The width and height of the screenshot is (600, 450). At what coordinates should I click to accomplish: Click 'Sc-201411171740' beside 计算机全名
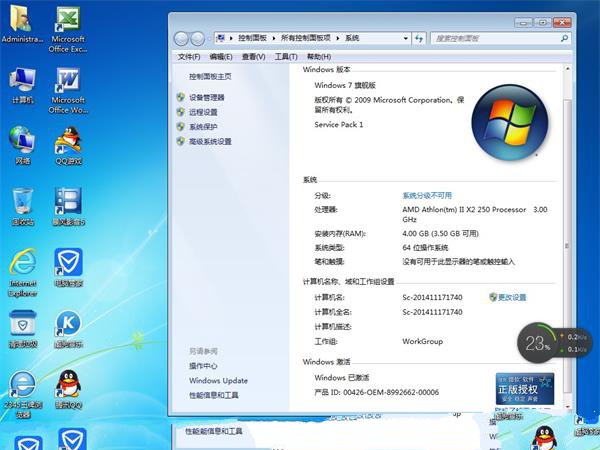pos(432,312)
